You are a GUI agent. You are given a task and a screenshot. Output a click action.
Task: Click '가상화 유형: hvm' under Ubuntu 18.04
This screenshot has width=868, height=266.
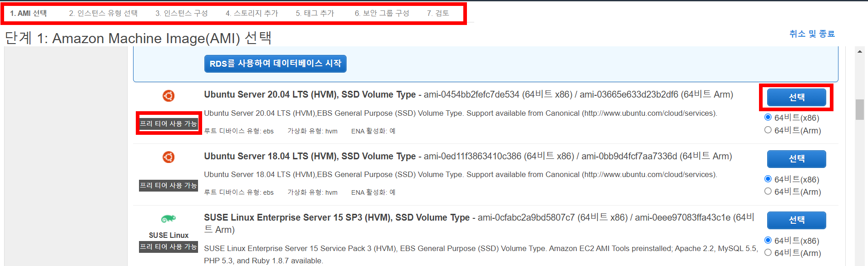(x=312, y=192)
